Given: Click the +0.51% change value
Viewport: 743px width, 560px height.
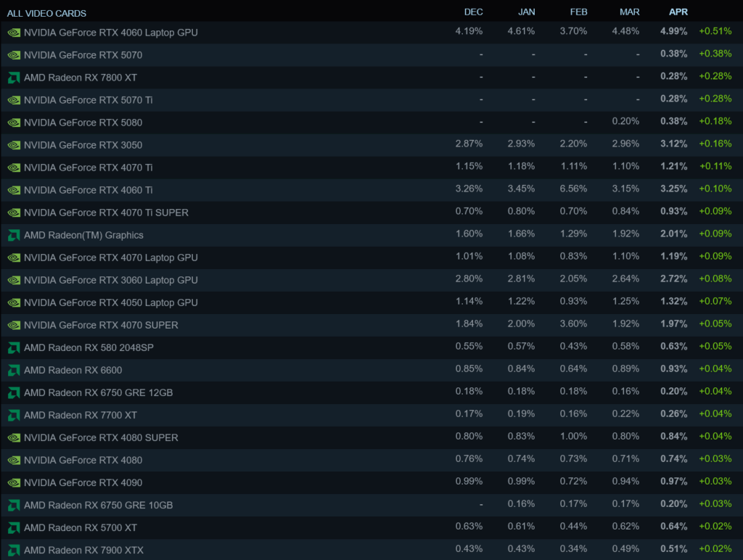Looking at the screenshot, I should pos(715,32).
